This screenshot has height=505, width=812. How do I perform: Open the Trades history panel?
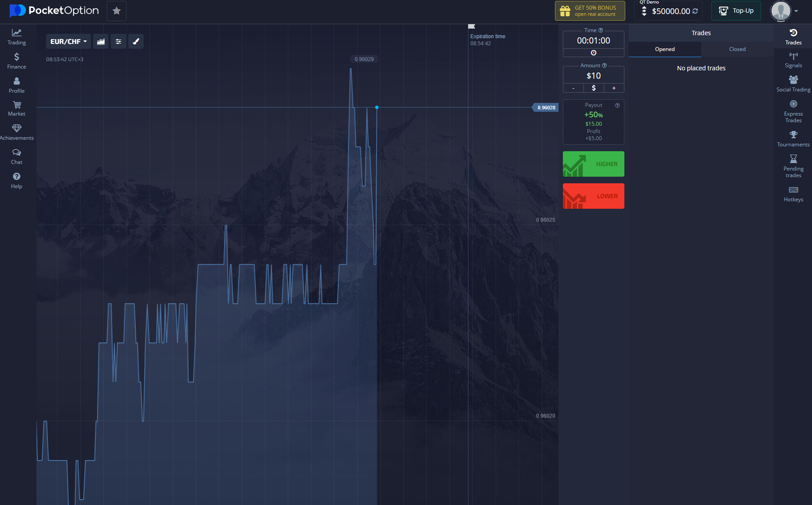point(793,37)
